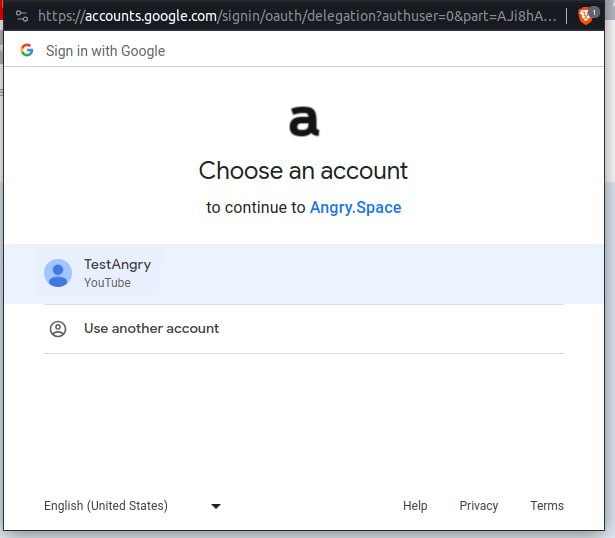Click the Google G logo
The height and width of the screenshot is (538, 615).
[x=27, y=50]
